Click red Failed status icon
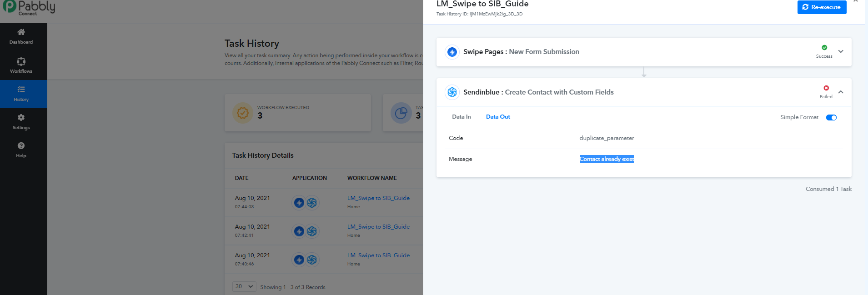Viewport: 868px width, 295px height. pos(826,88)
